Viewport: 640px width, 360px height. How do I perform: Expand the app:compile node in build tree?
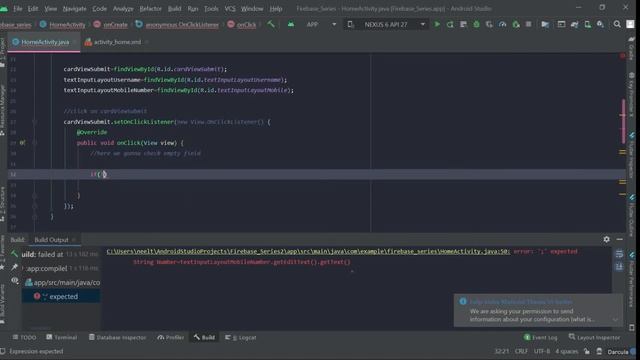[x=23, y=269]
